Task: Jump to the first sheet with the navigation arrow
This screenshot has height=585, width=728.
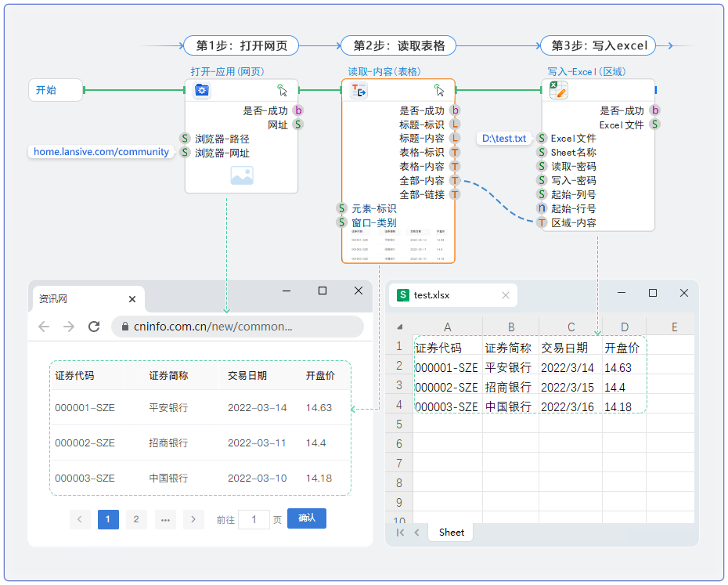Action: point(401,533)
